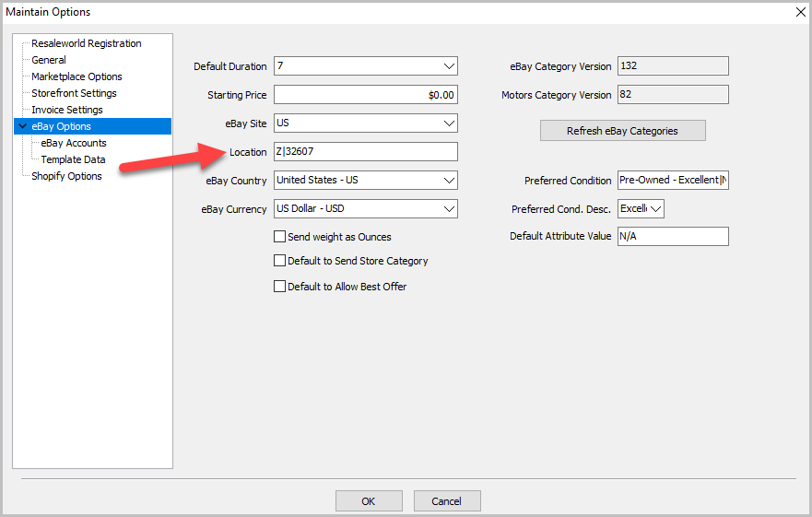Tick Default to Allow Best Offer
812x517 pixels.
279,286
